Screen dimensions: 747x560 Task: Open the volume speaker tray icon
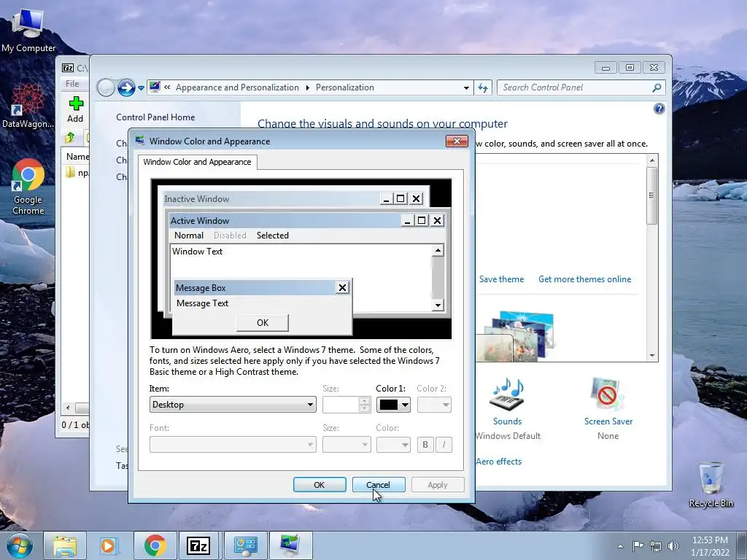tap(673, 546)
